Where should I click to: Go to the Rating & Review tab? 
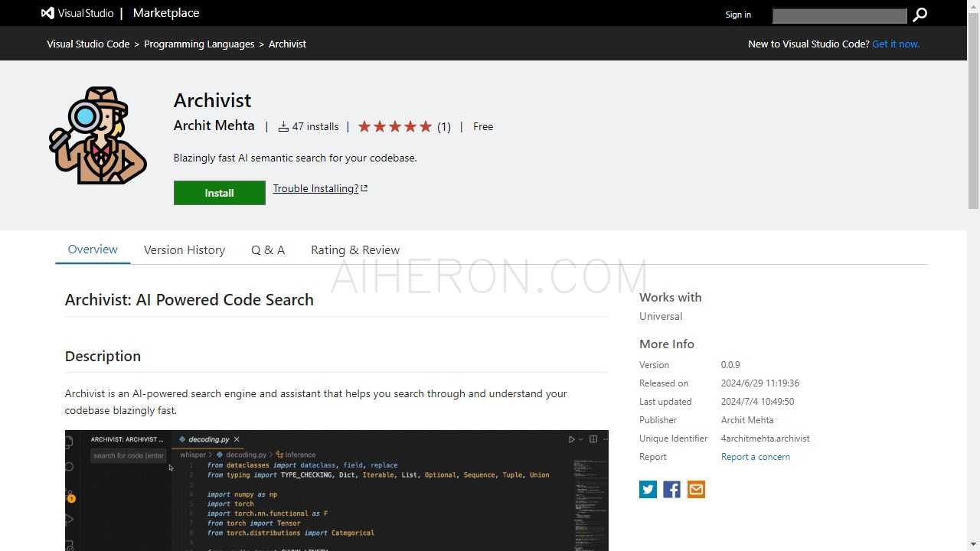[355, 249]
